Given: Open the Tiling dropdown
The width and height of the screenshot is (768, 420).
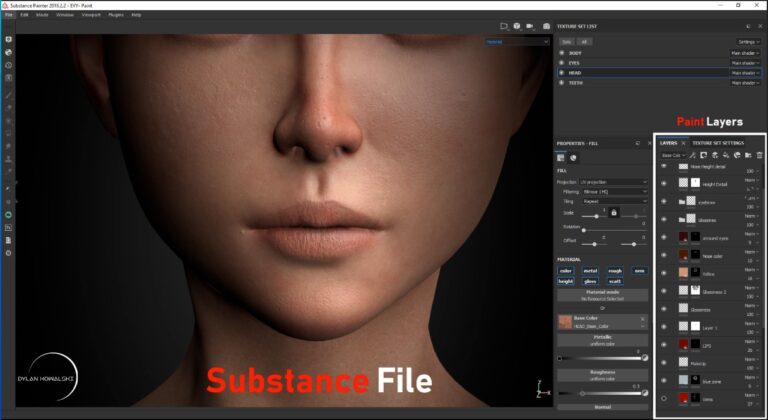Looking at the screenshot, I should point(614,201).
